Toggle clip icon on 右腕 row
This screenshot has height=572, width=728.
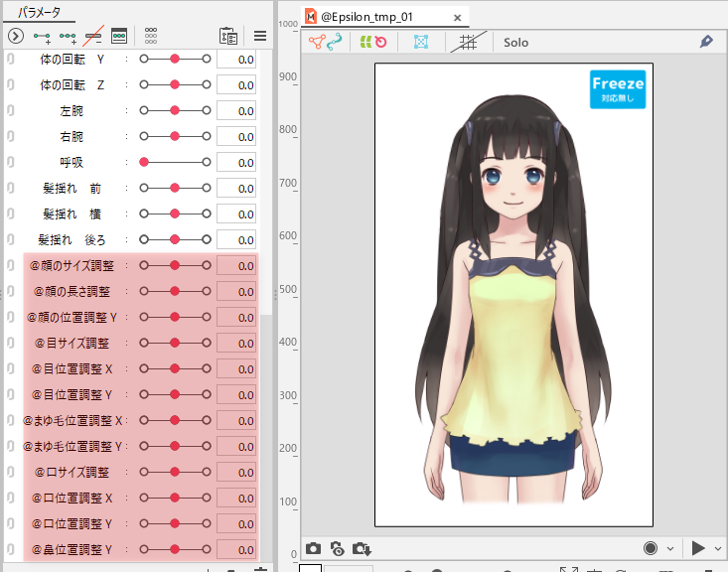pos(11,136)
